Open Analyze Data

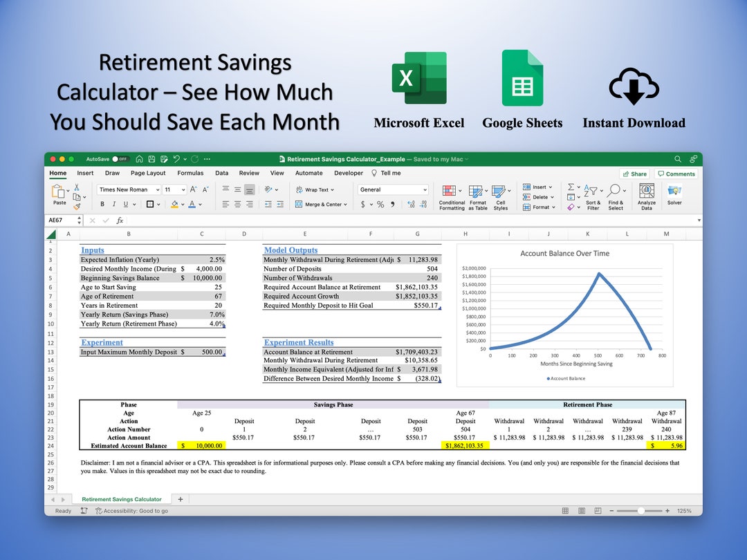point(646,192)
